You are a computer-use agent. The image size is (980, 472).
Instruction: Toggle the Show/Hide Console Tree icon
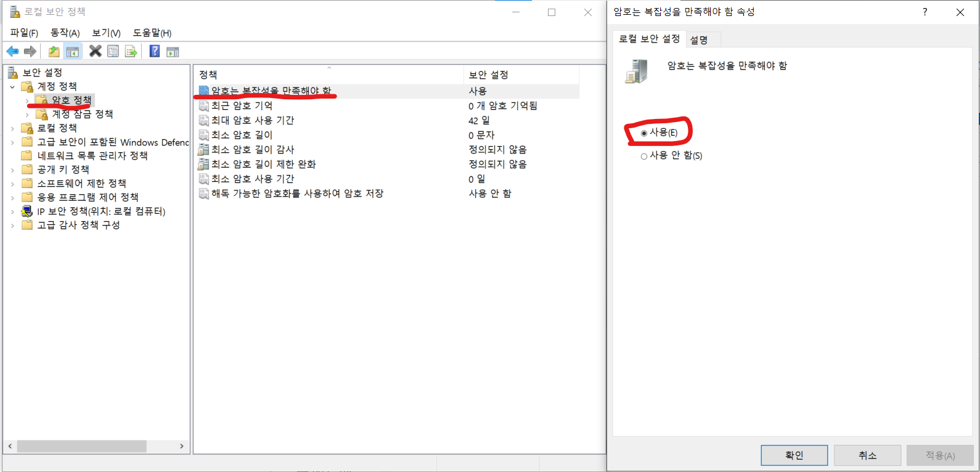coord(73,51)
